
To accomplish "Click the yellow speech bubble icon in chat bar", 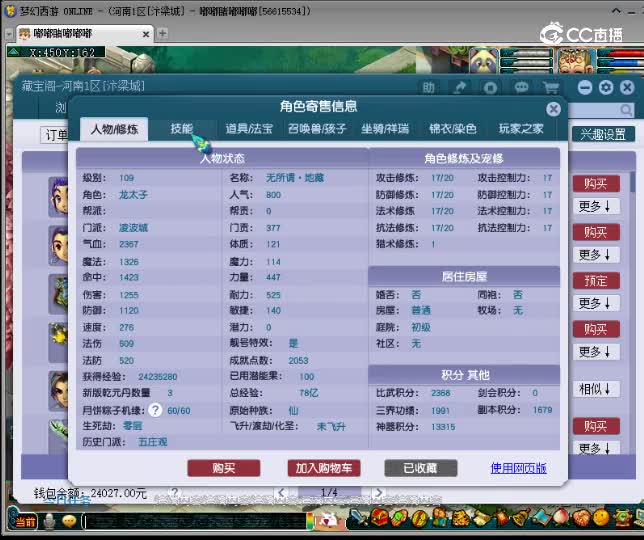I will pos(69,522).
